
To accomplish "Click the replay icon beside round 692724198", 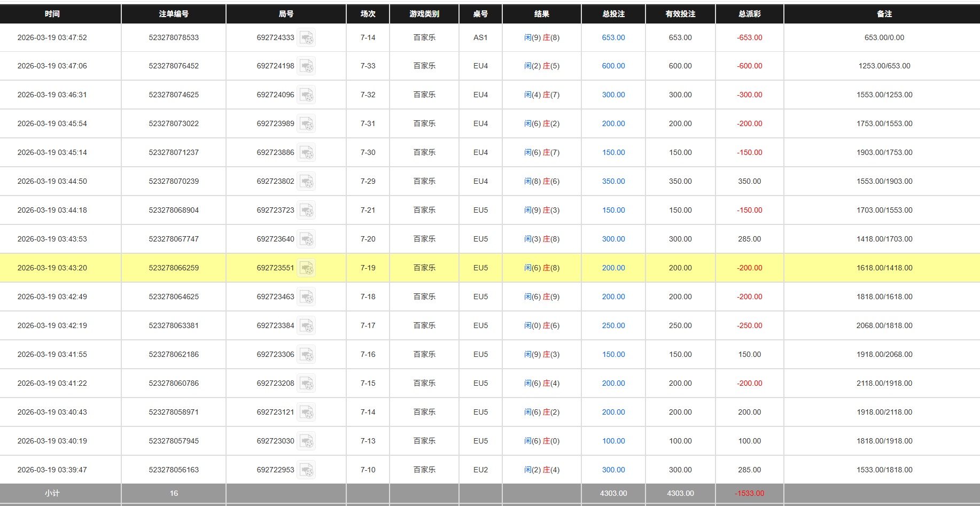I will 306,66.
